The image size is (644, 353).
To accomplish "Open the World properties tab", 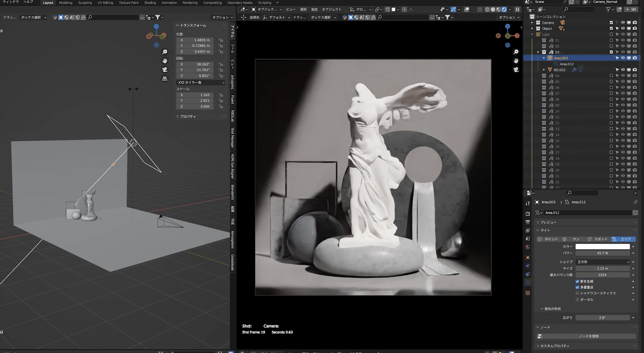I will coord(528,247).
